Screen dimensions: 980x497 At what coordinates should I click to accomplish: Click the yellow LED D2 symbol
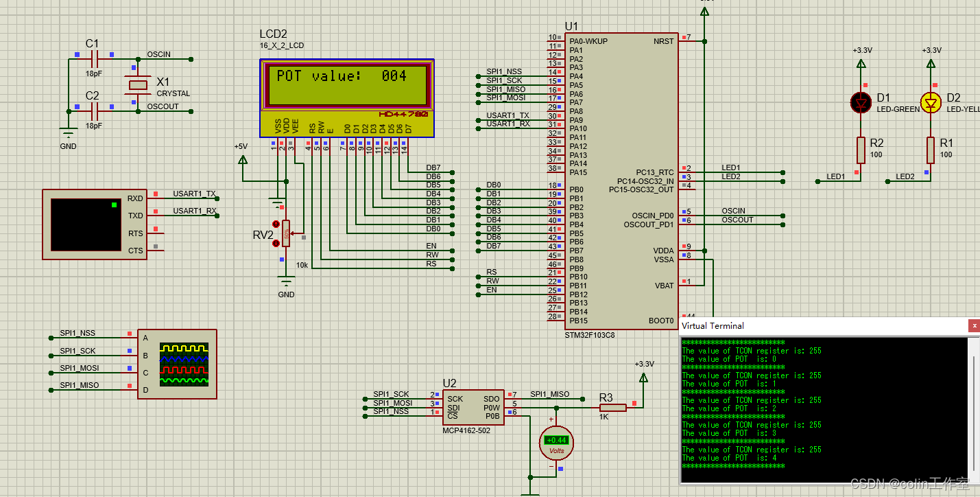click(931, 102)
